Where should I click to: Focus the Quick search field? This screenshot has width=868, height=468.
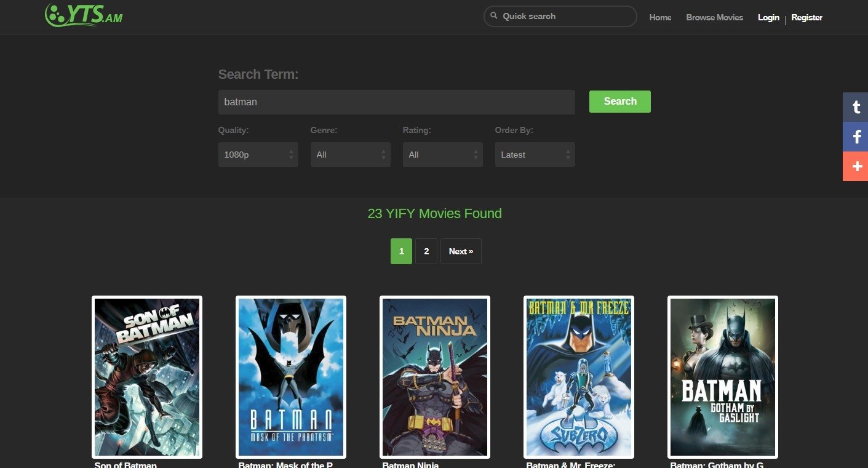(560, 16)
